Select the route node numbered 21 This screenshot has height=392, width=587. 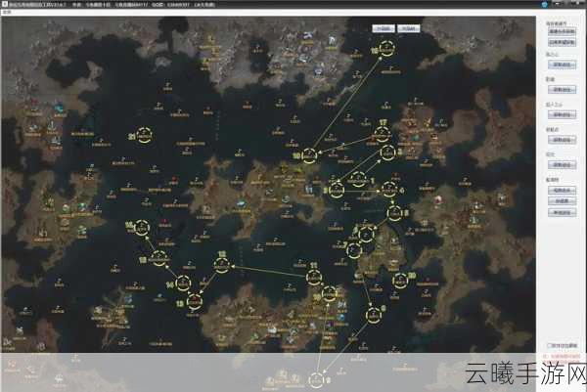pos(144,136)
